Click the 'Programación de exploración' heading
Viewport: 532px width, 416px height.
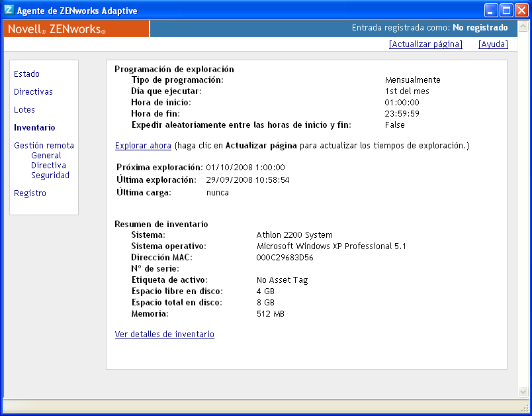pyautogui.click(x=175, y=70)
